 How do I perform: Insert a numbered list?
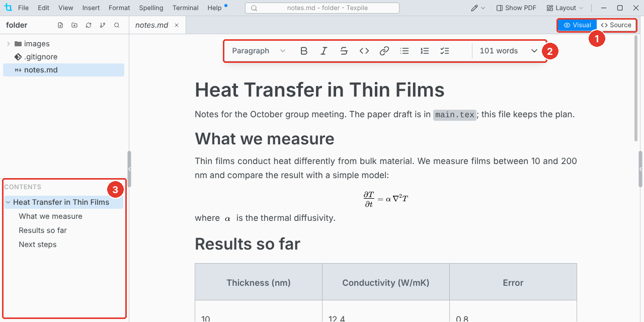click(x=425, y=51)
